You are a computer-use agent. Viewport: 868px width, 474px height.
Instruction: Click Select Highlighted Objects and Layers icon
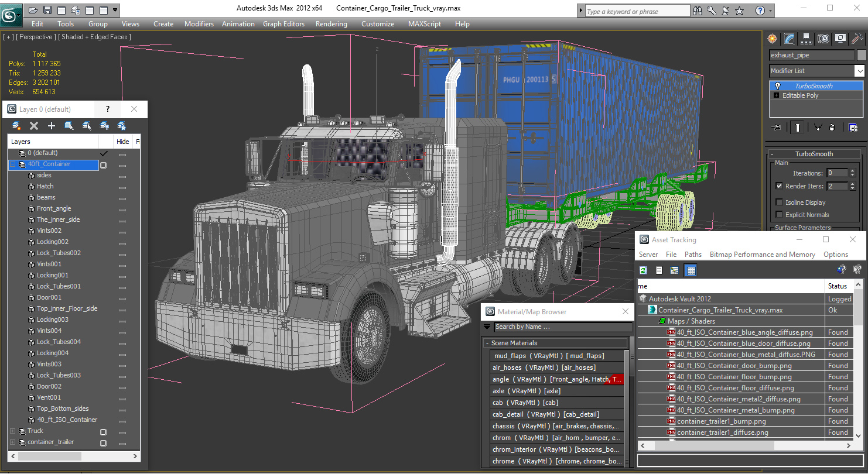(69, 126)
